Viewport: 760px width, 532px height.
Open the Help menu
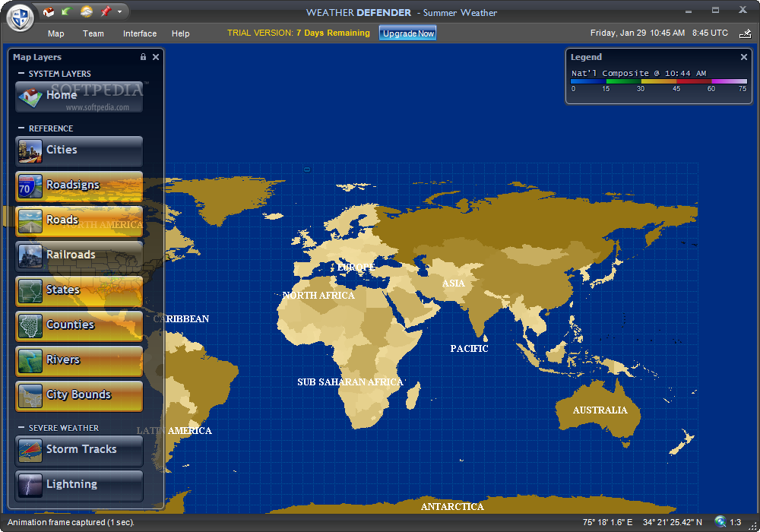(180, 33)
